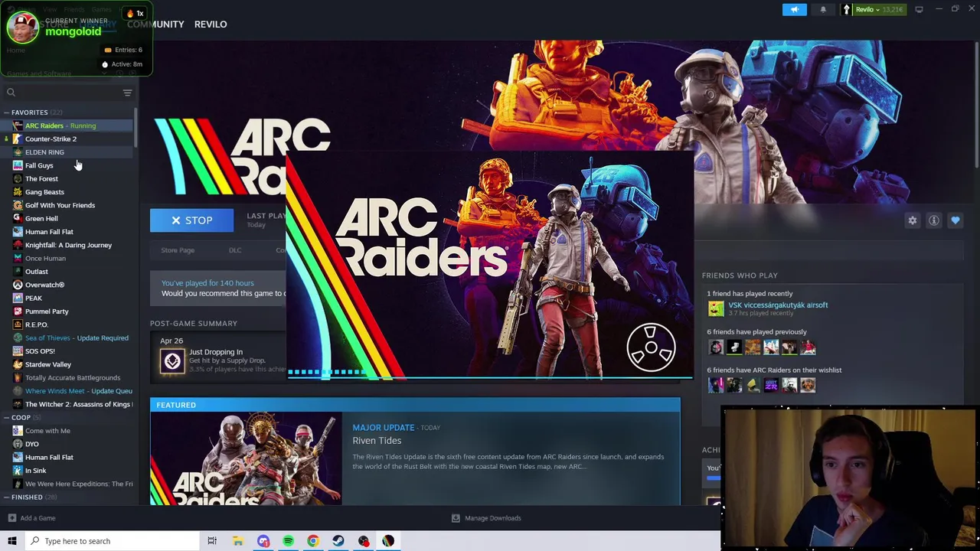Select Knightfall: A Daring Journey

click(67, 245)
